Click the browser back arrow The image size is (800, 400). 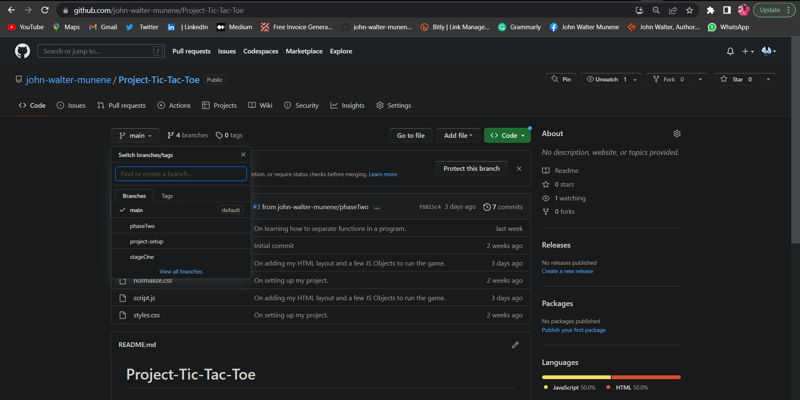click(11, 10)
